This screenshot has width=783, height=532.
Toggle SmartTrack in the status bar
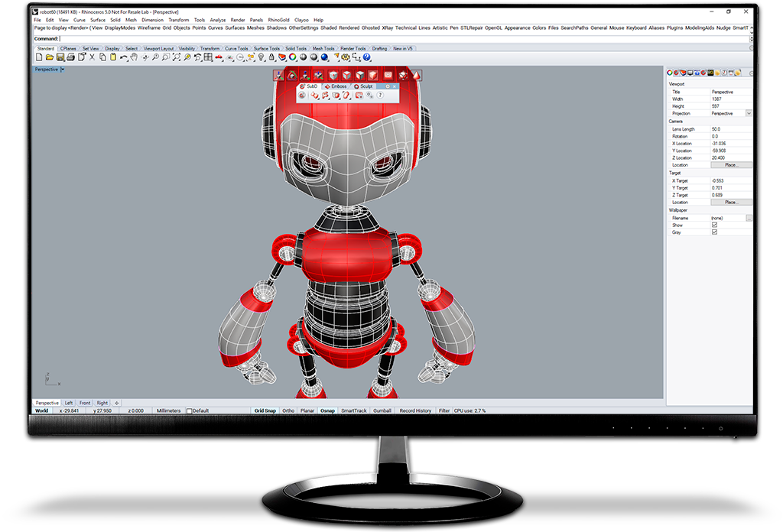click(353, 410)
